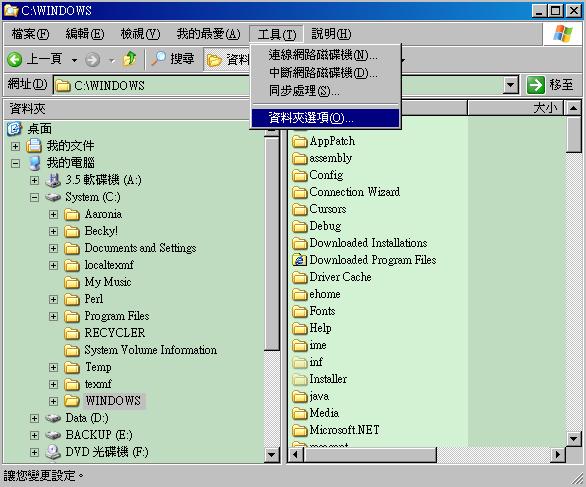Open the address bar dropdown arrow
586x487 pixels.
(x=511, y=85)
